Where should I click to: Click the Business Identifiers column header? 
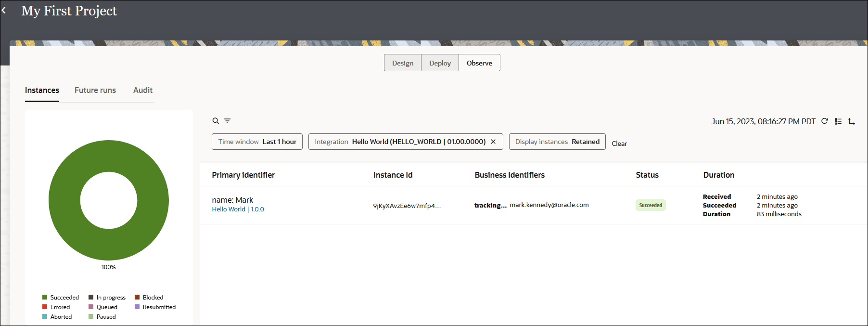(x=510, y=175)
